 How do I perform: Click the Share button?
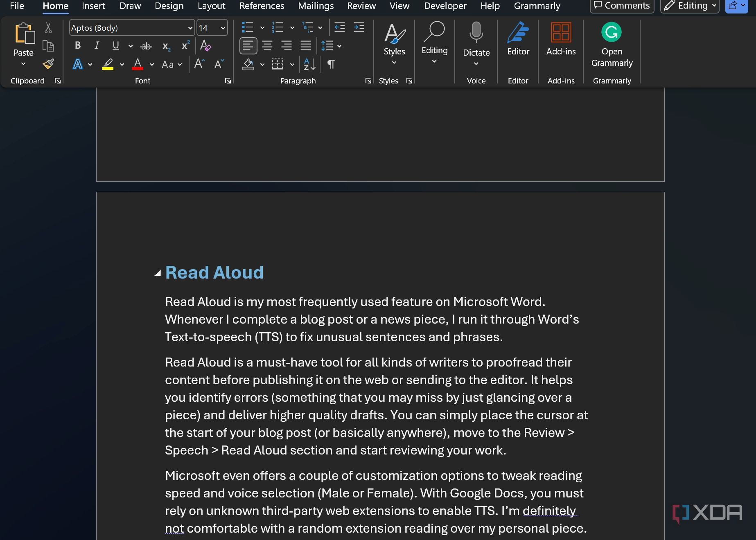pos(736,6)
